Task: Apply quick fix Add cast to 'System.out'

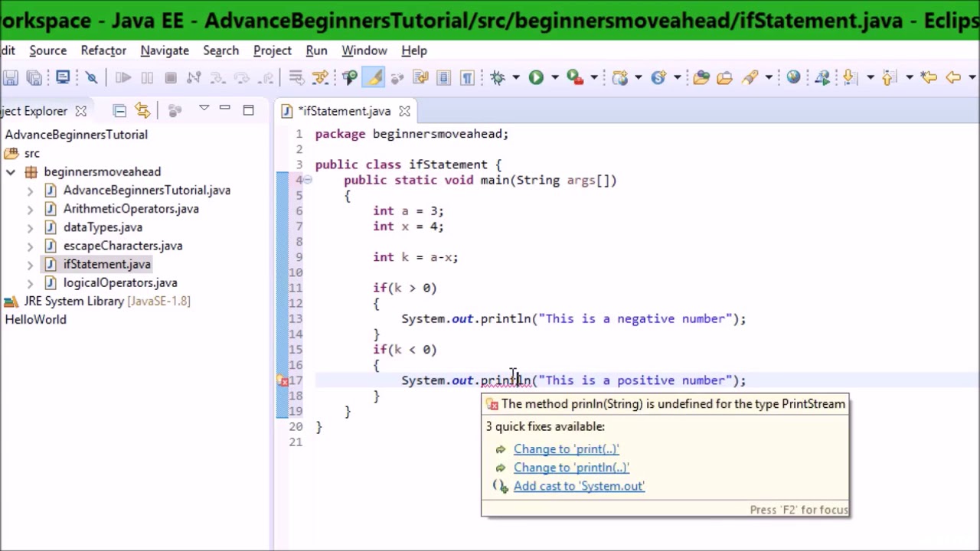Action: pyautogui.click(x=579, y=486)
